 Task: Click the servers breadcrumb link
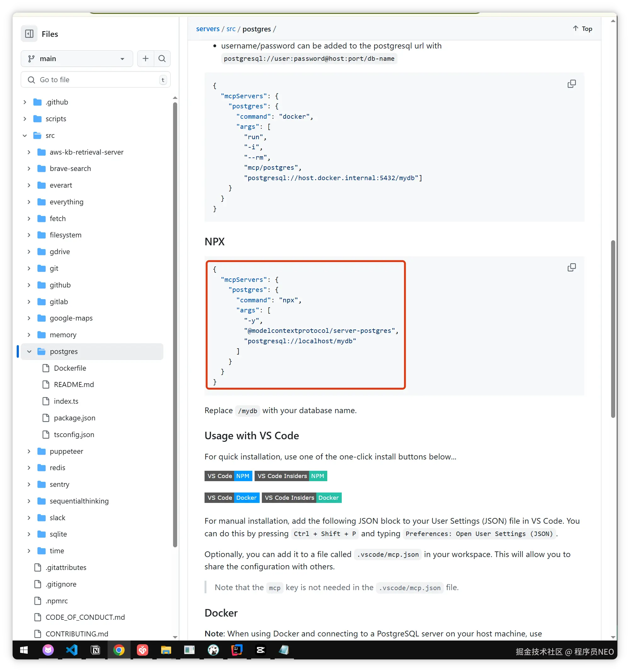[207, 29]
